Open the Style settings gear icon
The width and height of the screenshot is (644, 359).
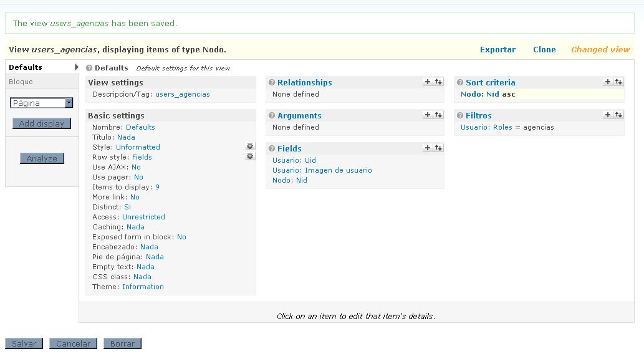point(250,146)
